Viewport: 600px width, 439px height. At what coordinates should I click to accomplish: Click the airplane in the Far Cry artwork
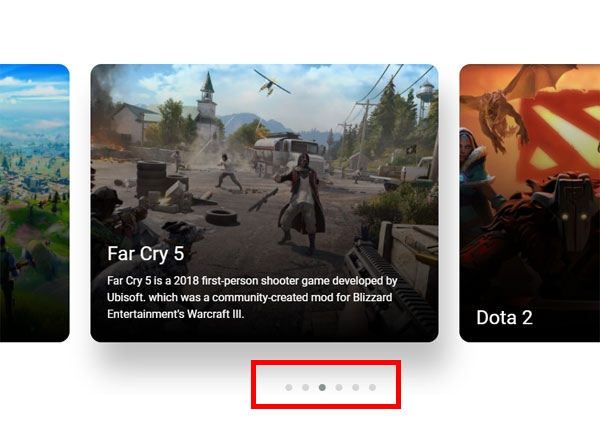[271, 83]
